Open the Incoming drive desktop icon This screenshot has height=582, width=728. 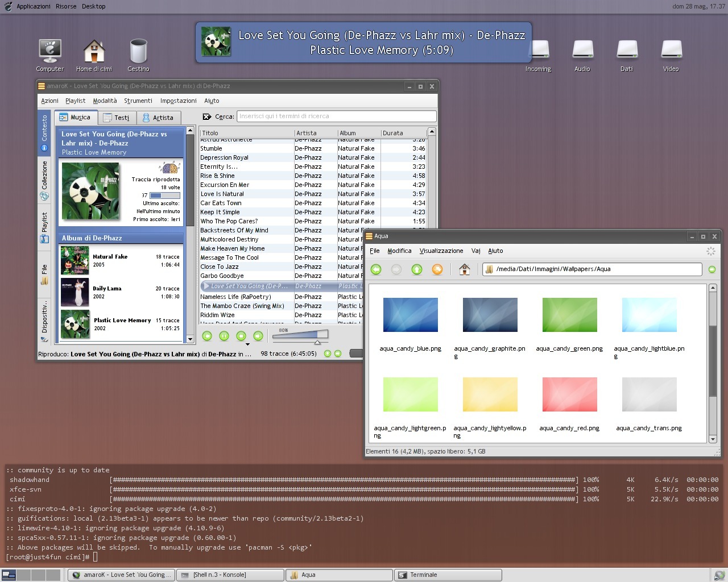click(x=538, y=56)
